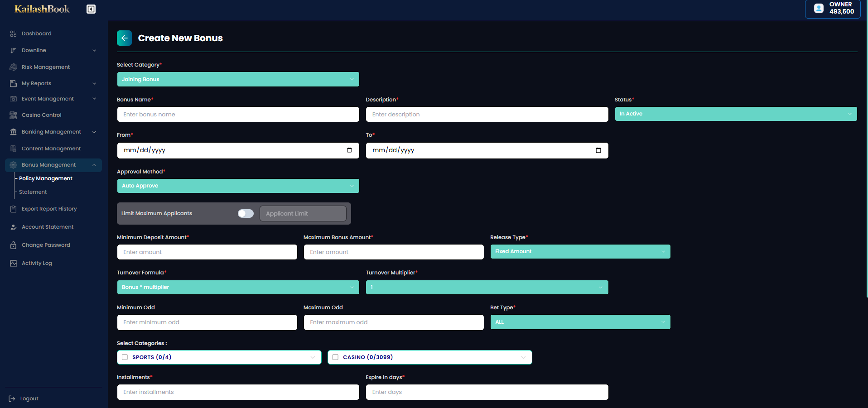Expand the CASINO categories chevron

click(523, 357)
